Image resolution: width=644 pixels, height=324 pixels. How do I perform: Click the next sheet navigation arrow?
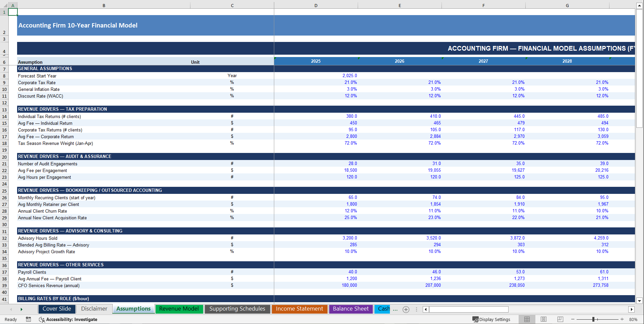[22, 309]
